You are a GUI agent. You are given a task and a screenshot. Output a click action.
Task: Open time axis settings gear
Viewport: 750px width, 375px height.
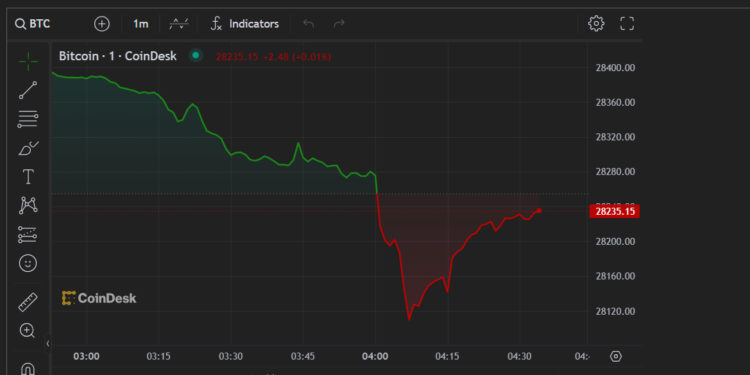[616, 356]
